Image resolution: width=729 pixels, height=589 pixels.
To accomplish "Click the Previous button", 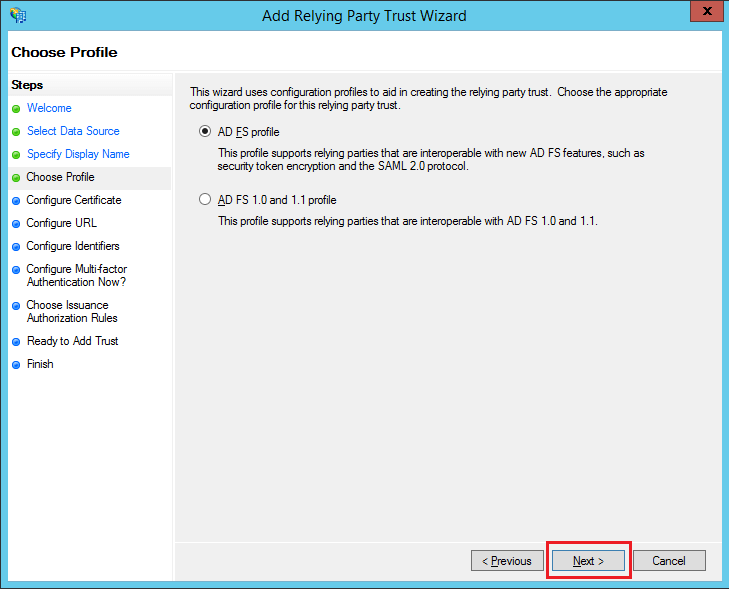I will coord(507,561).
